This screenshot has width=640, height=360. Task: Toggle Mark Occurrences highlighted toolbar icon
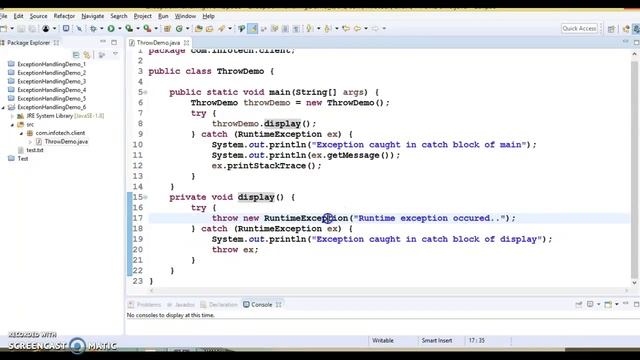click(x=253, y=29)
